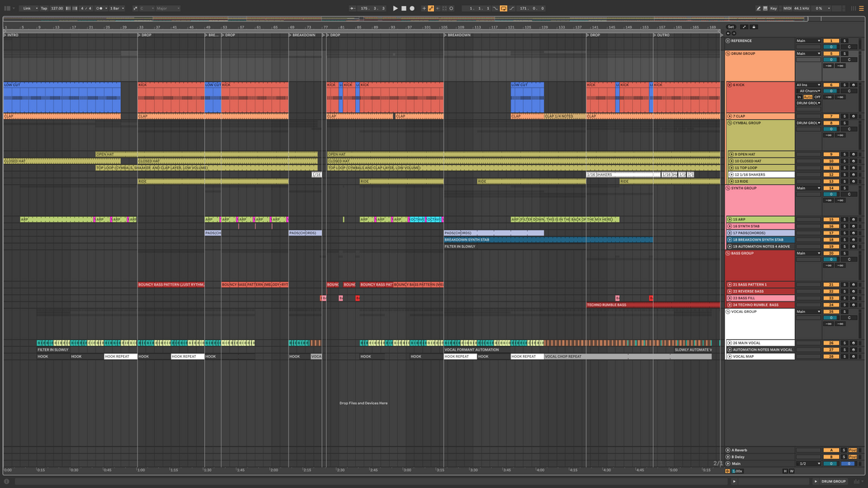
Task: Enable the Follow playback arrow icon
Action: 353,8
